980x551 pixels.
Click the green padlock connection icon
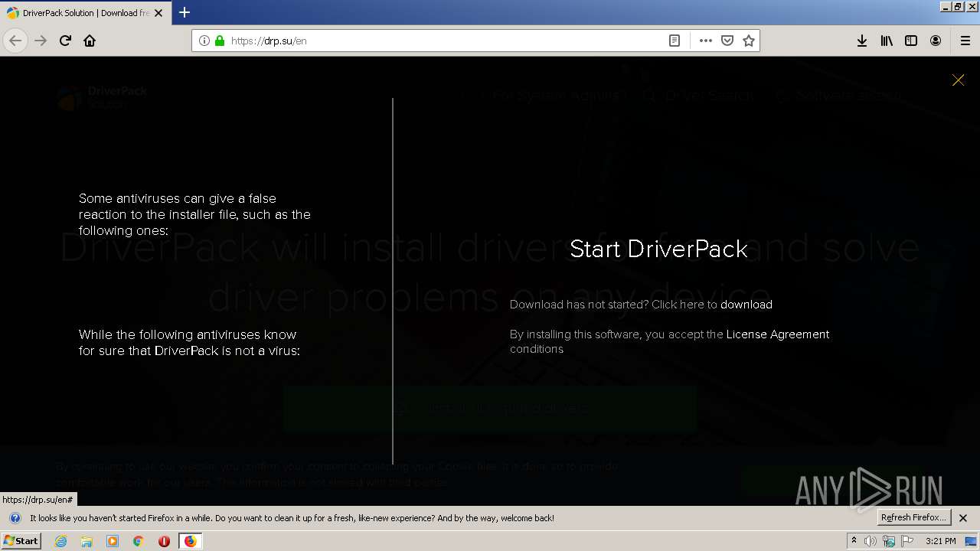(220, 41)
